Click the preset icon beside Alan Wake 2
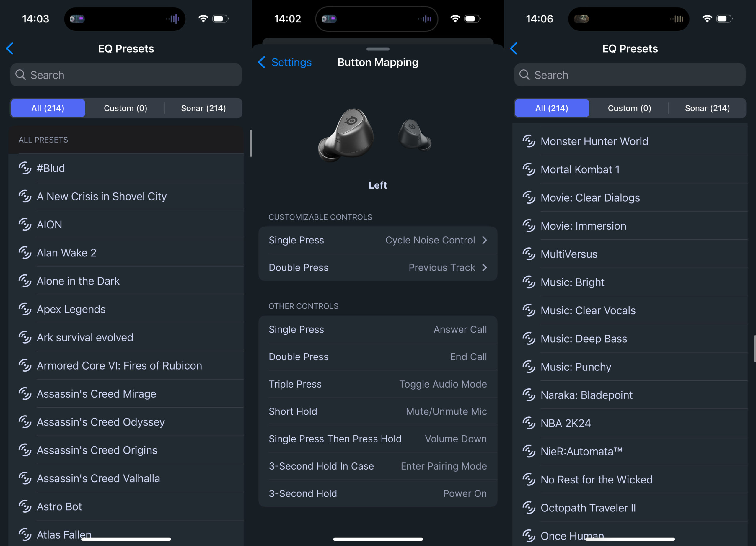The image size is (756, 546). [25, 253]
